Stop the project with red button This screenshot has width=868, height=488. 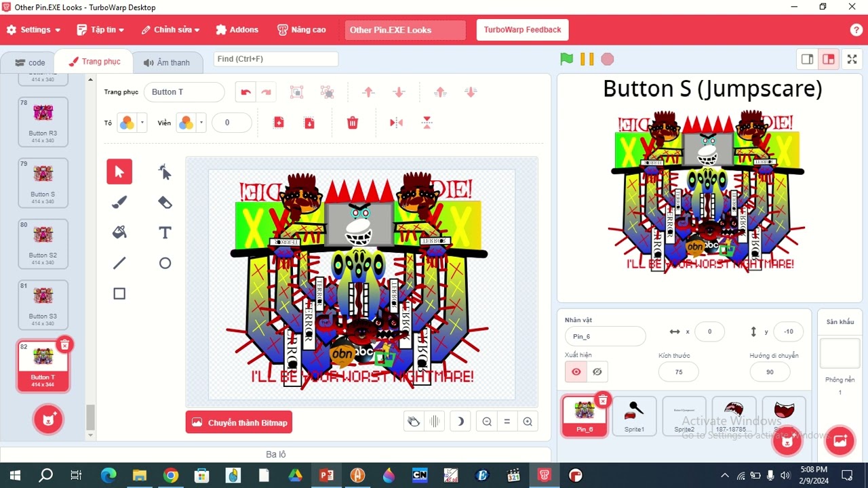(x=608, y=59)
